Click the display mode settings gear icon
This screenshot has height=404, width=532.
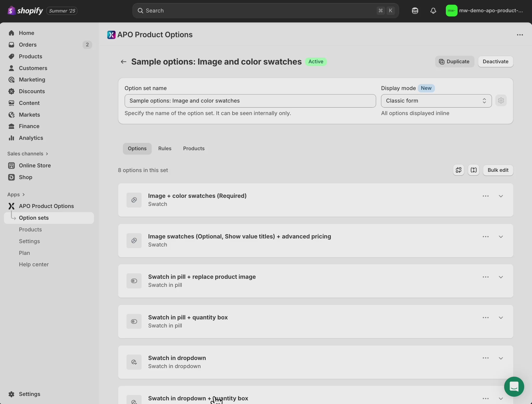tap(501, 101)
